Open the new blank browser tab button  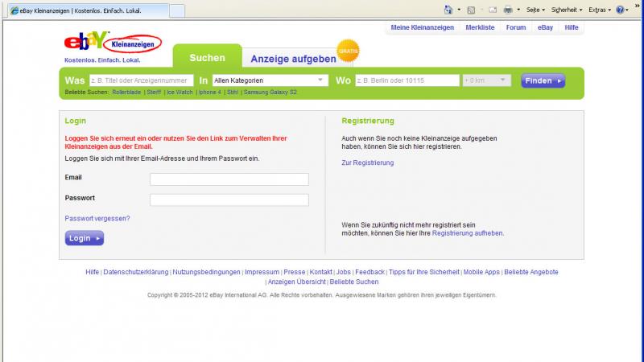(x=177, y=10)
